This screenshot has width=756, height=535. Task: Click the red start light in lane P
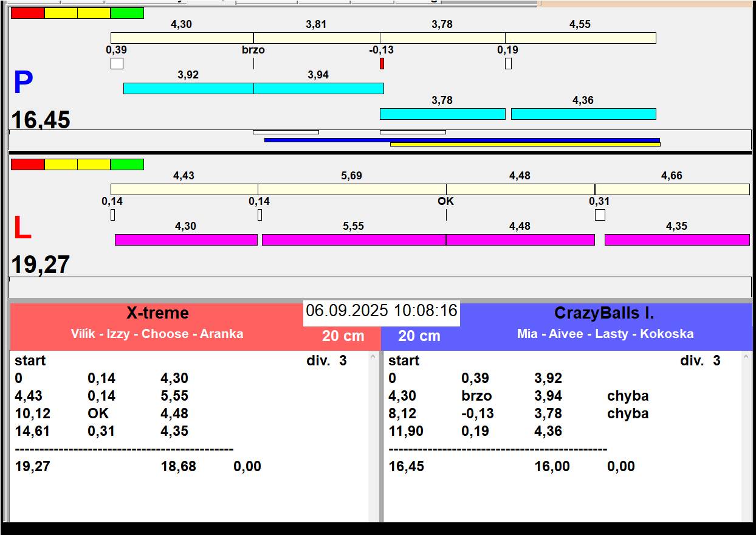(x=27, y=13)
